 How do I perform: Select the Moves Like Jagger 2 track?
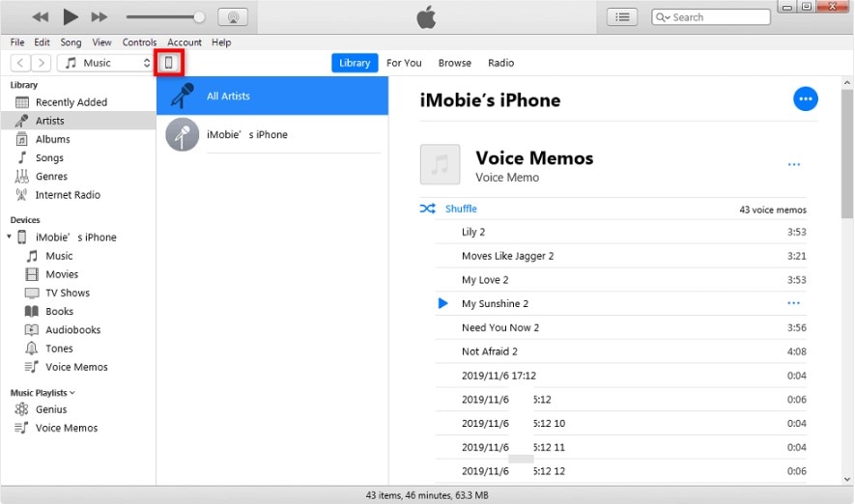(620, 256)
